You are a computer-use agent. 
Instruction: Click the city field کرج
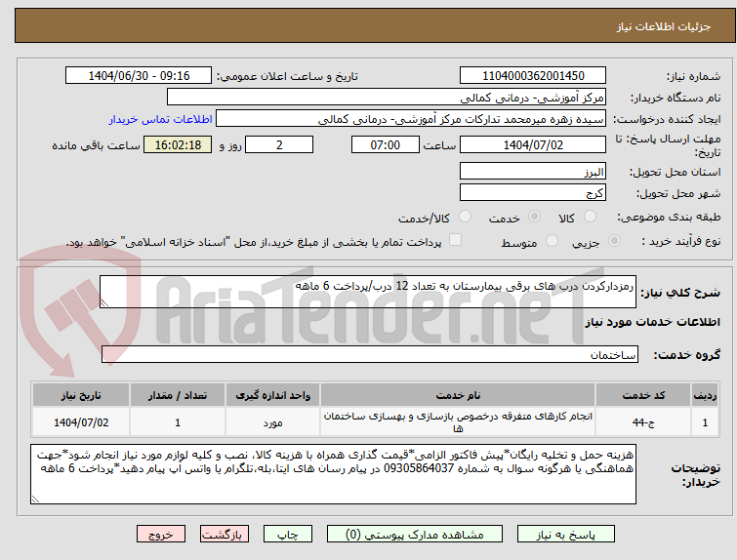[533, 192]
